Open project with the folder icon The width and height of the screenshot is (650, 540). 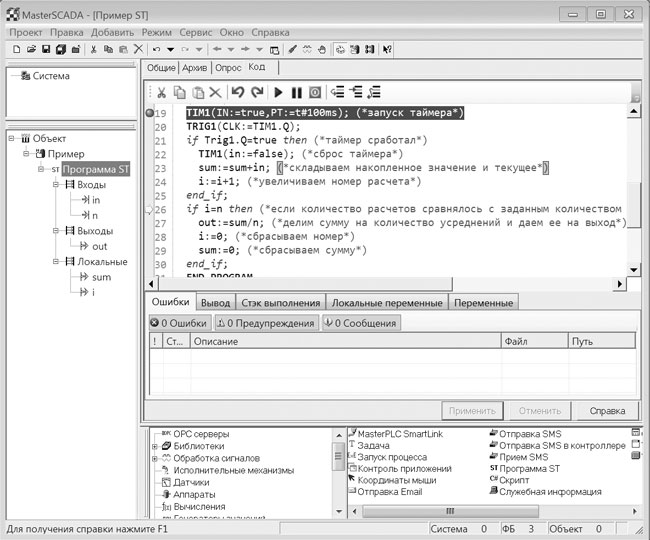click(31, 49)
